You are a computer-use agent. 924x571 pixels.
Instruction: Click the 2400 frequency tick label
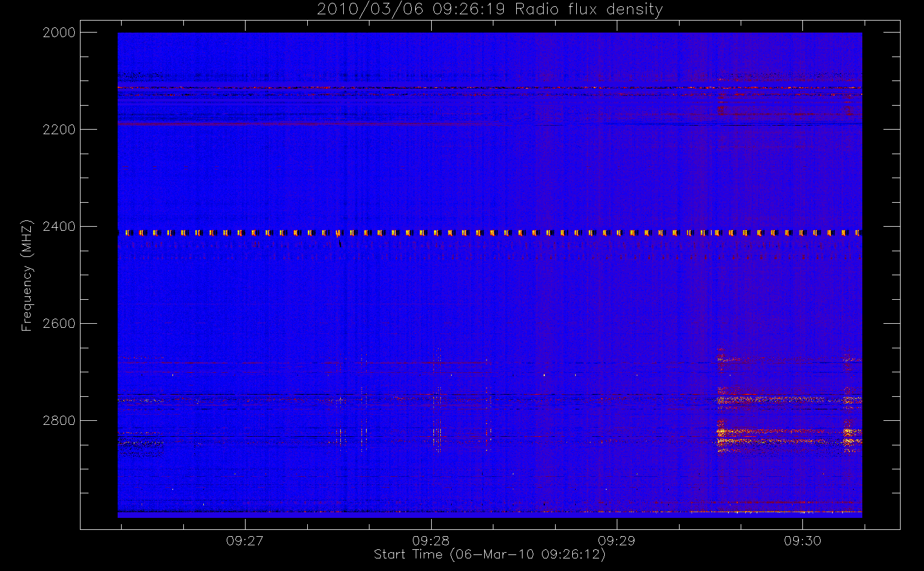59,227
